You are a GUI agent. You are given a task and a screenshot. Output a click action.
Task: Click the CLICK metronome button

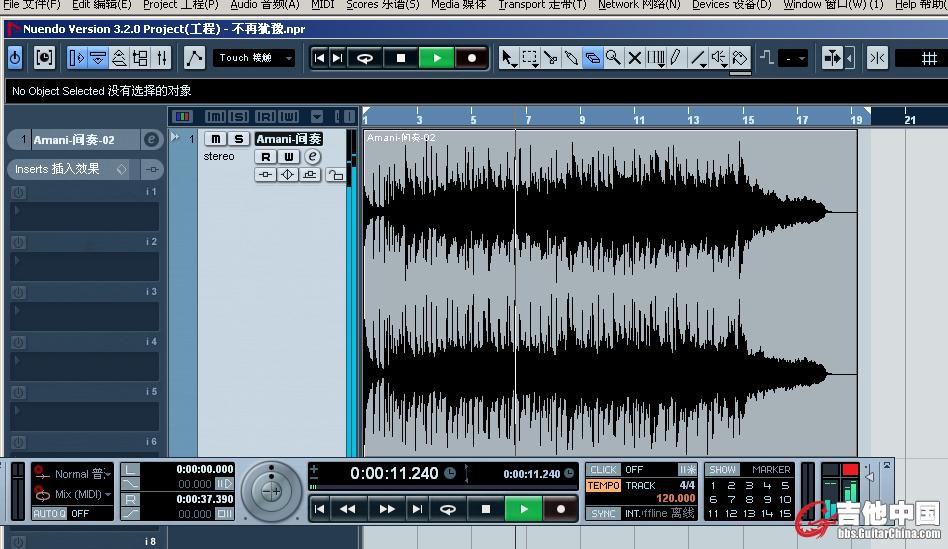[603, 470]
